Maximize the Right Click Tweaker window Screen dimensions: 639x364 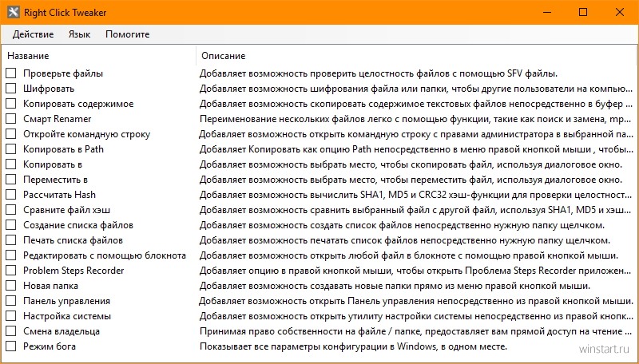pyautogui.click(x=583, y=12)
